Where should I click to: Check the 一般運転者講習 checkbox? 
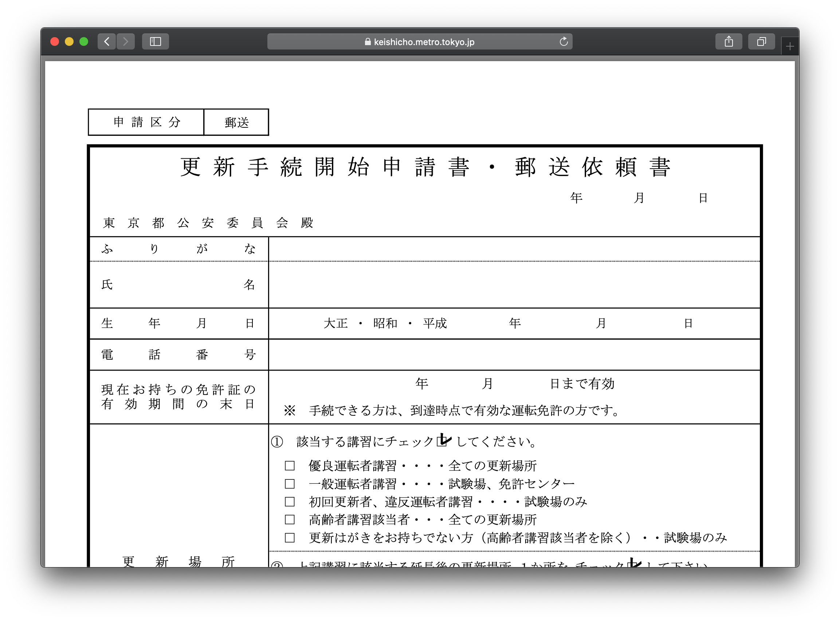coord(290,484)
